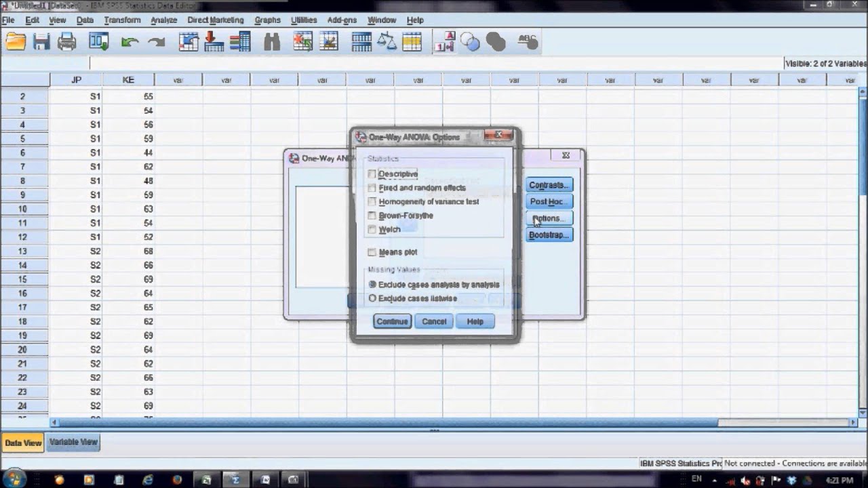Click the Select cases toolbar icon
Image resolution: width=868 pixels, height=488 pixels.
click(x=412, y=42)
